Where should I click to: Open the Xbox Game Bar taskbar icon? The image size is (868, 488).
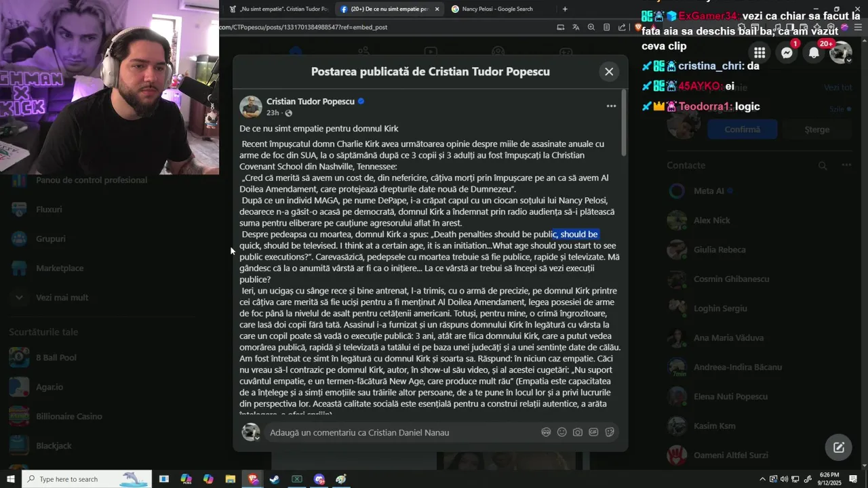[x=297, y=479]
